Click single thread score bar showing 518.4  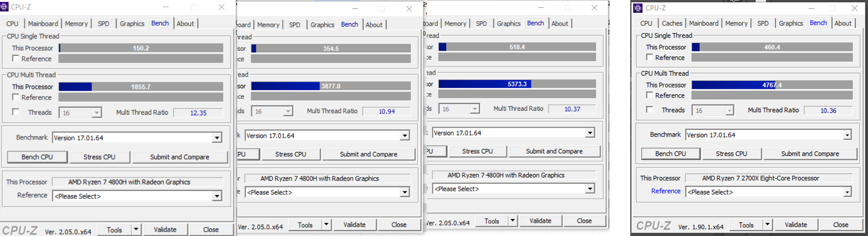click(x=517, y=47)
